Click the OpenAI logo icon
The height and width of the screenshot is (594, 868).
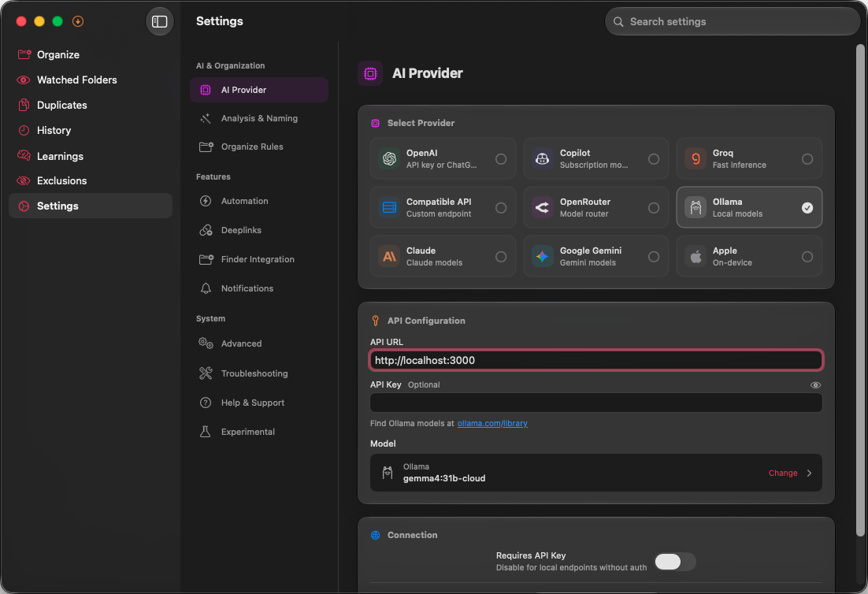point(389,159)
